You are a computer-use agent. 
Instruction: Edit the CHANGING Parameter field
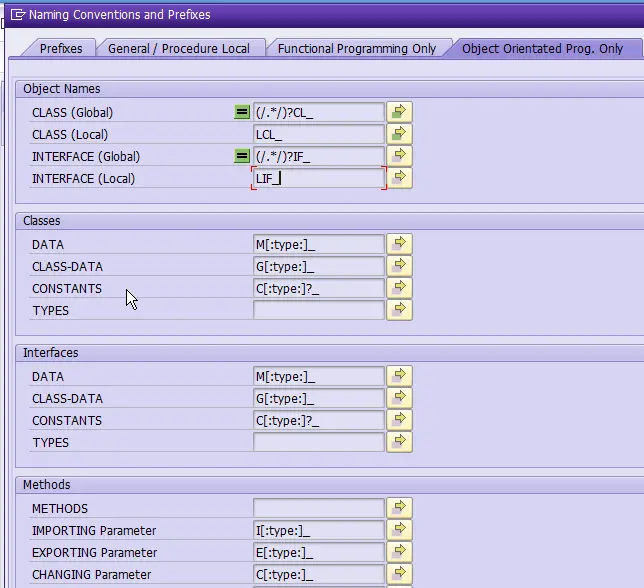(319, 574)
